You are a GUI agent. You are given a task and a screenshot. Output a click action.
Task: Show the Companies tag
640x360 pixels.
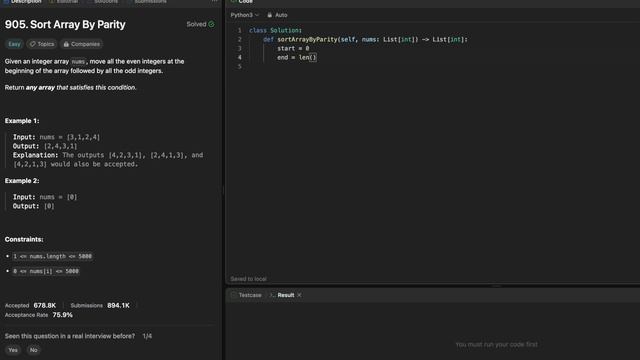tap(82, 44)
